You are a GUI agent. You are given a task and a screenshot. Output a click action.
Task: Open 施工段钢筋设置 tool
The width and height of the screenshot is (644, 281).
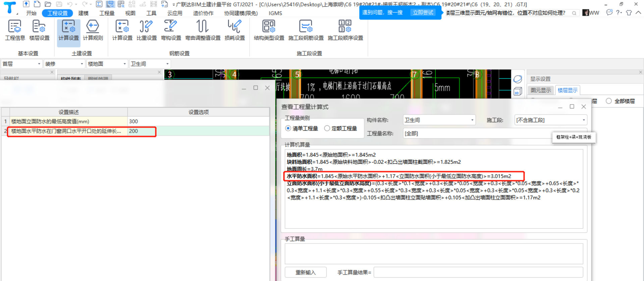pos(306,30)
